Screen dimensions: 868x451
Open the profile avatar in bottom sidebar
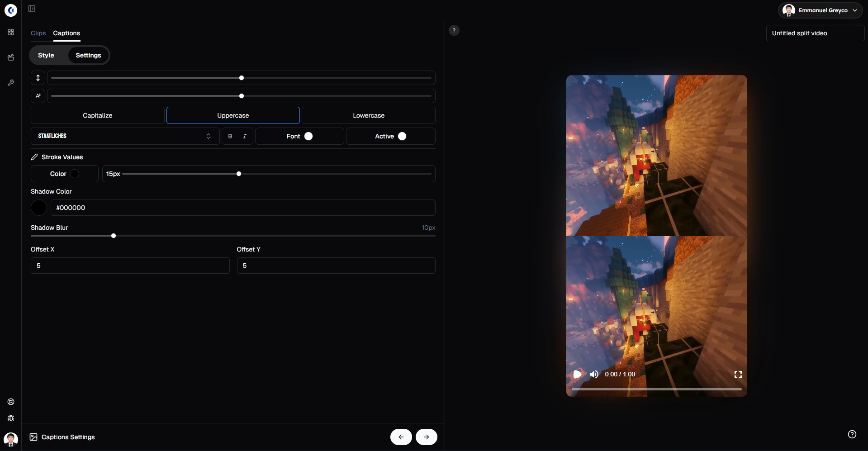coord(11,439)
